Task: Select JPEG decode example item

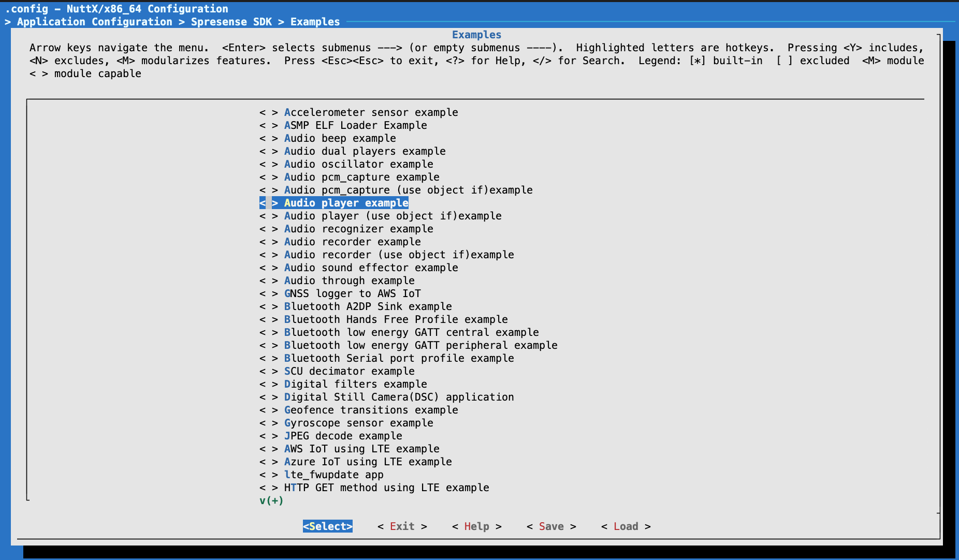Action: (x=343, y=436)
